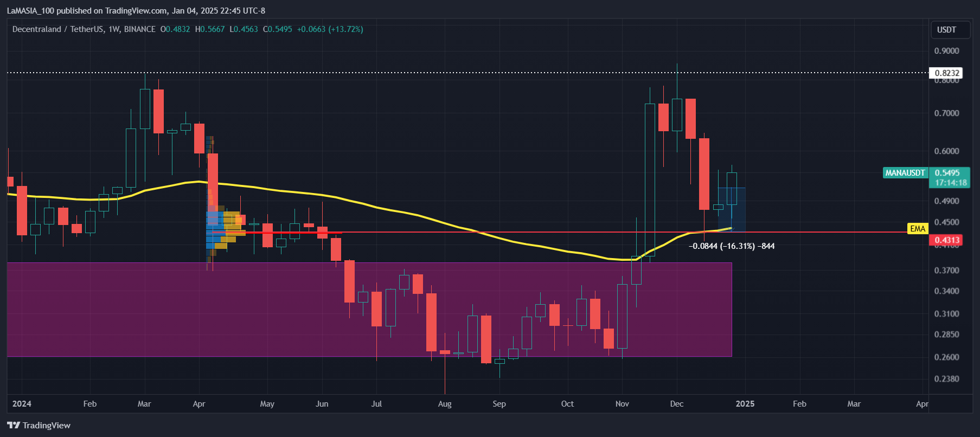
Task: Click the Sep time axis label
Action: (x=499, y=404)
